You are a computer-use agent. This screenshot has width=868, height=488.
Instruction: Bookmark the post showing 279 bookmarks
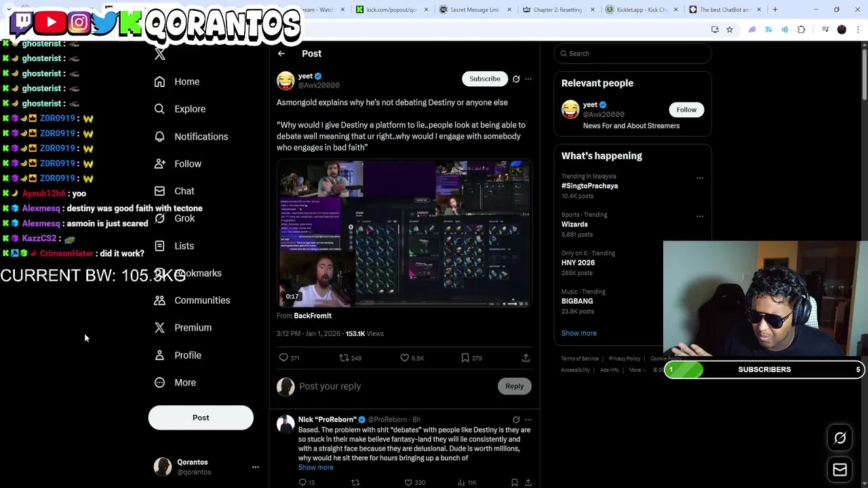465,358
